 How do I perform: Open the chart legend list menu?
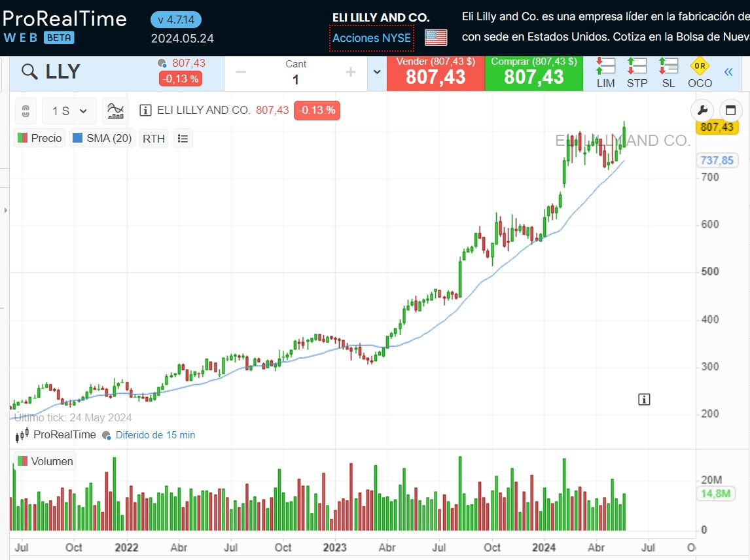183,139
